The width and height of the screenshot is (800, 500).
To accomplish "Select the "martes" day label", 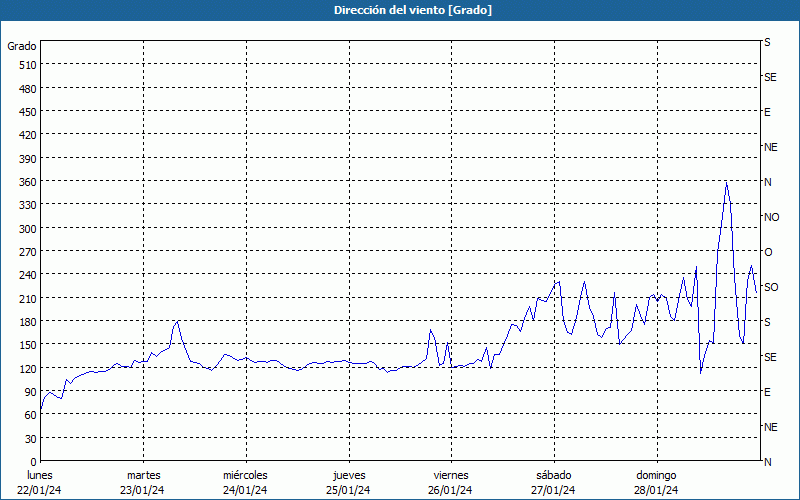I will [143, 476].
